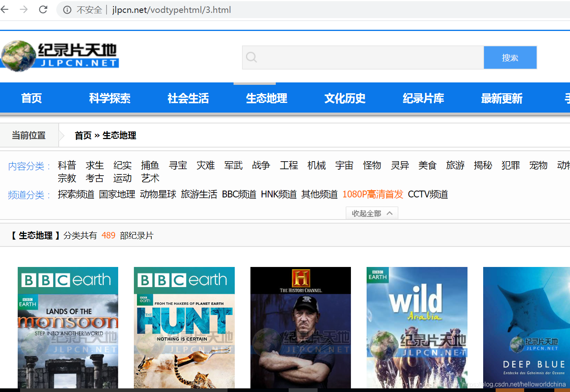Filter by 考古 category

pos(94,178)
